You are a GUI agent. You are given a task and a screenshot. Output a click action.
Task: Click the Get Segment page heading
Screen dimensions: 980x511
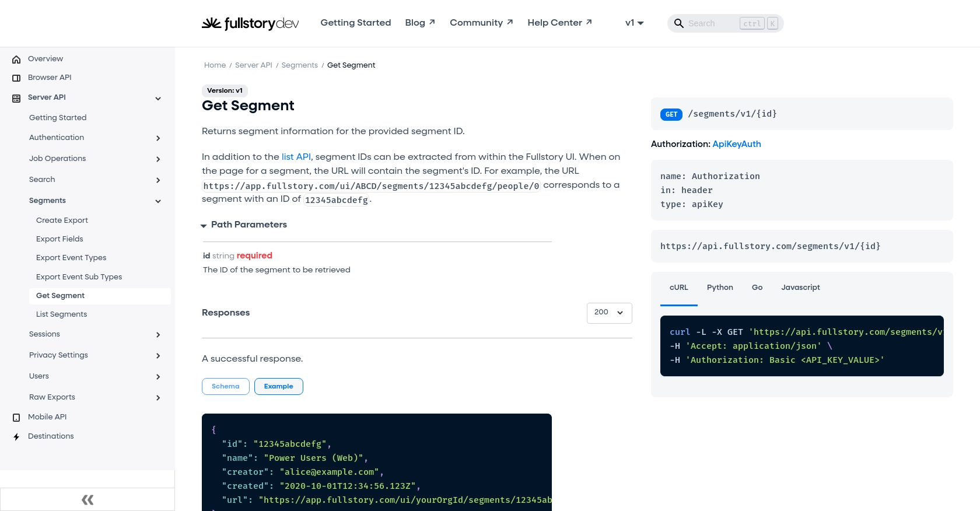[248, 106]
